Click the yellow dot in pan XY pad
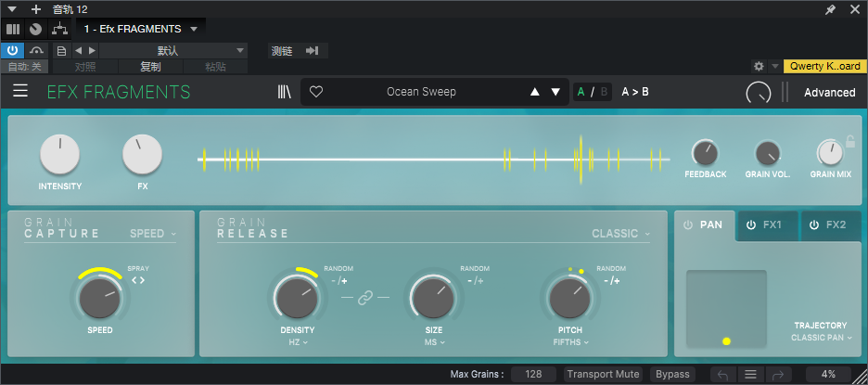This screenshot has width=868, height=385. (x=727, y=341)
